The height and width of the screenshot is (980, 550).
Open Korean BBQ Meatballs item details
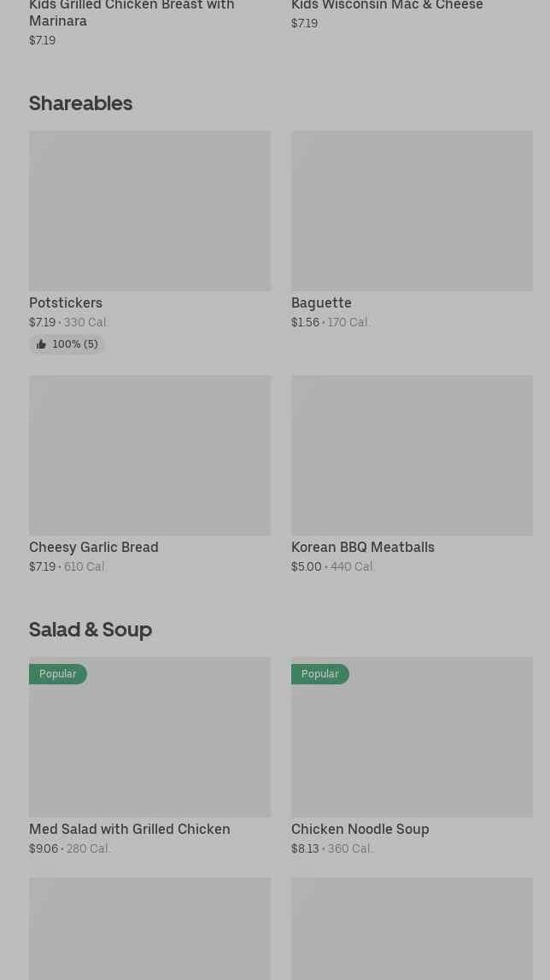coord(362,547)
